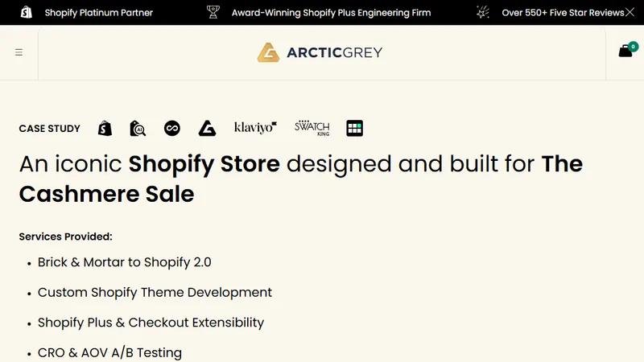Close the announcement bar

coord(630,12)
